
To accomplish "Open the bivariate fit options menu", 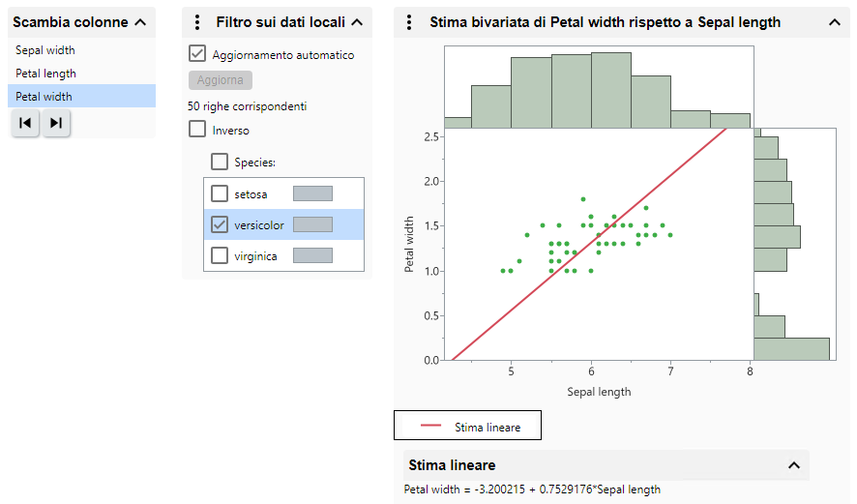I will click(409, 21).
